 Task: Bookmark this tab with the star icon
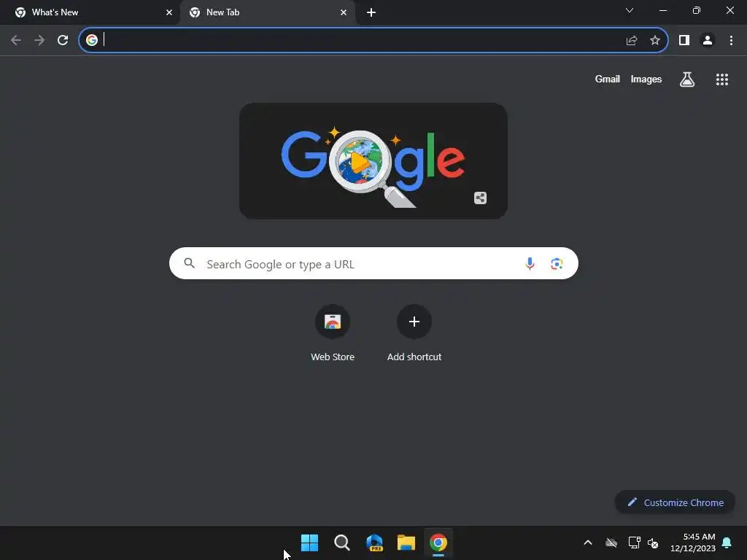pyautogui.click(x=655, y=41)
